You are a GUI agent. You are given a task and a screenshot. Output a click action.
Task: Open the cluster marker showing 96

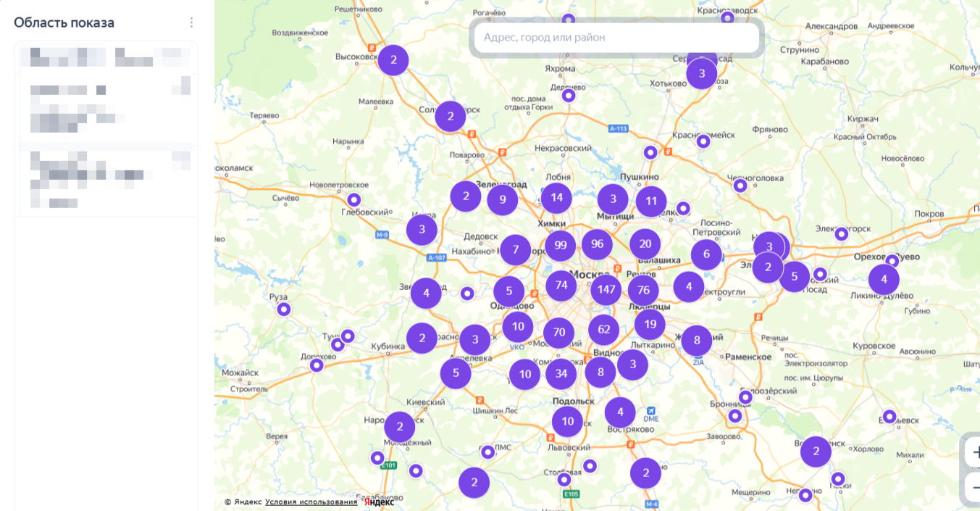click(x=597, y=244)
